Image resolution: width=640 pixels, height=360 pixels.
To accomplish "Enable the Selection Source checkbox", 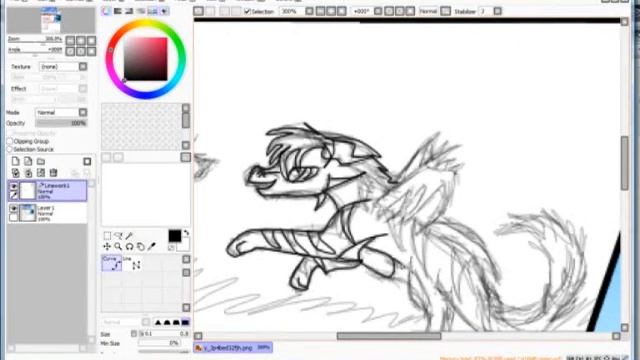I will [x=10, y=149].
